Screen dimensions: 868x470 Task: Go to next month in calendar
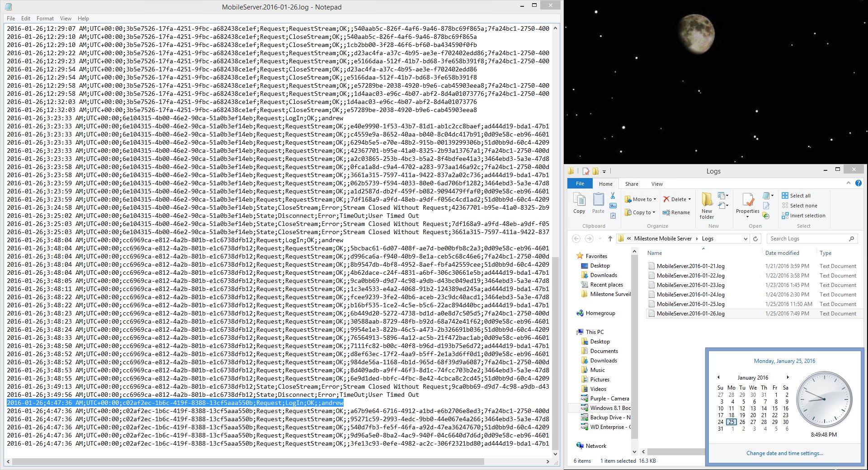pos(788,377)
